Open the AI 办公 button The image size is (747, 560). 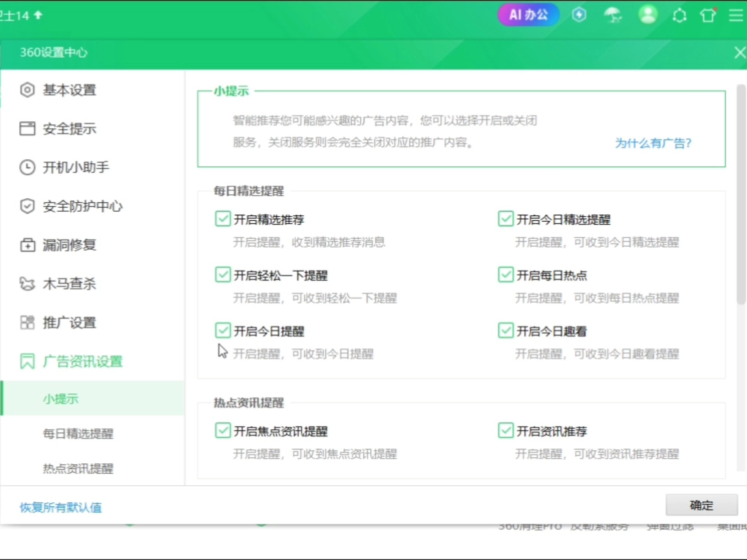[528, 15]
